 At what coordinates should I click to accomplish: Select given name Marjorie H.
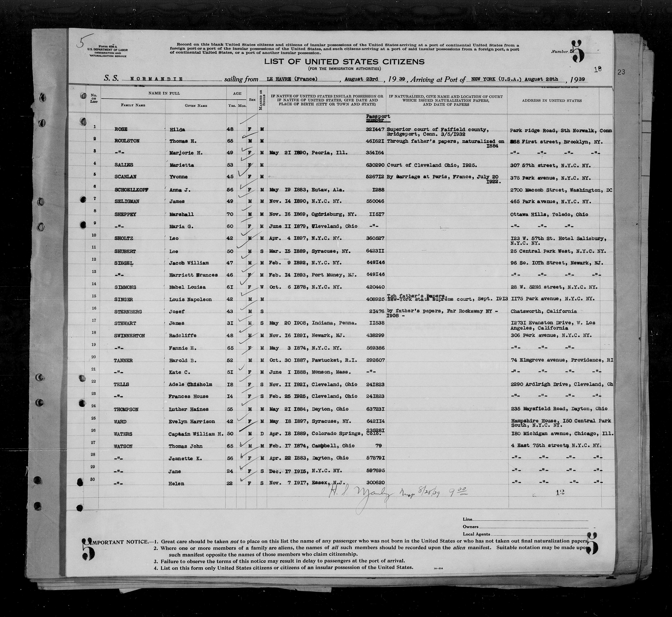(x=186, y=153)
